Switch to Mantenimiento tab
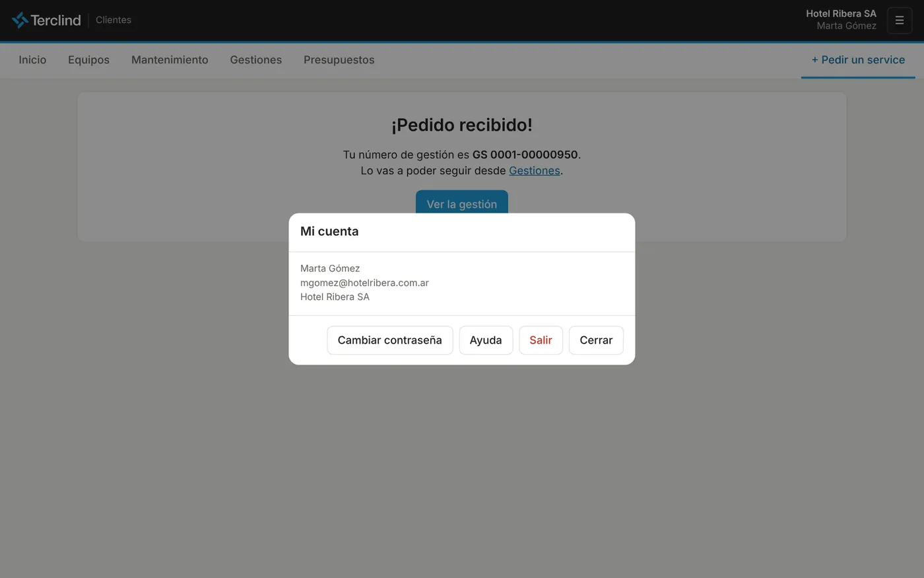This screenshot has height=578, width=924. coord(170,60)
